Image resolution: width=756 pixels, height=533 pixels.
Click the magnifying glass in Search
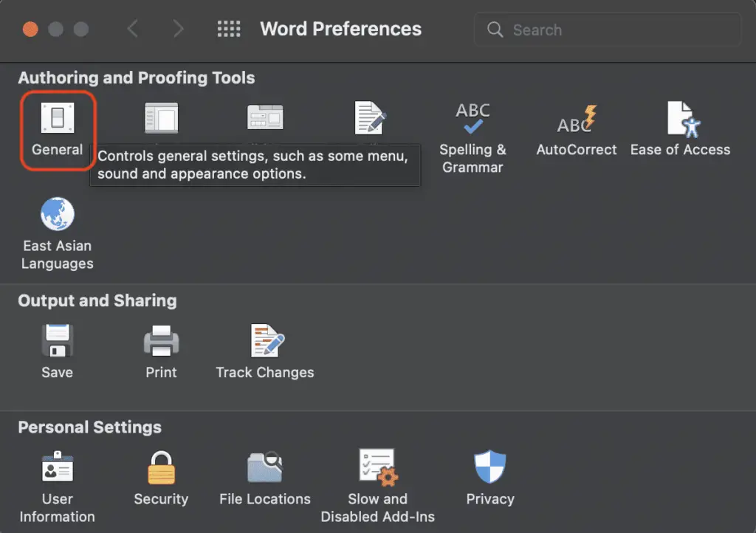495,30
